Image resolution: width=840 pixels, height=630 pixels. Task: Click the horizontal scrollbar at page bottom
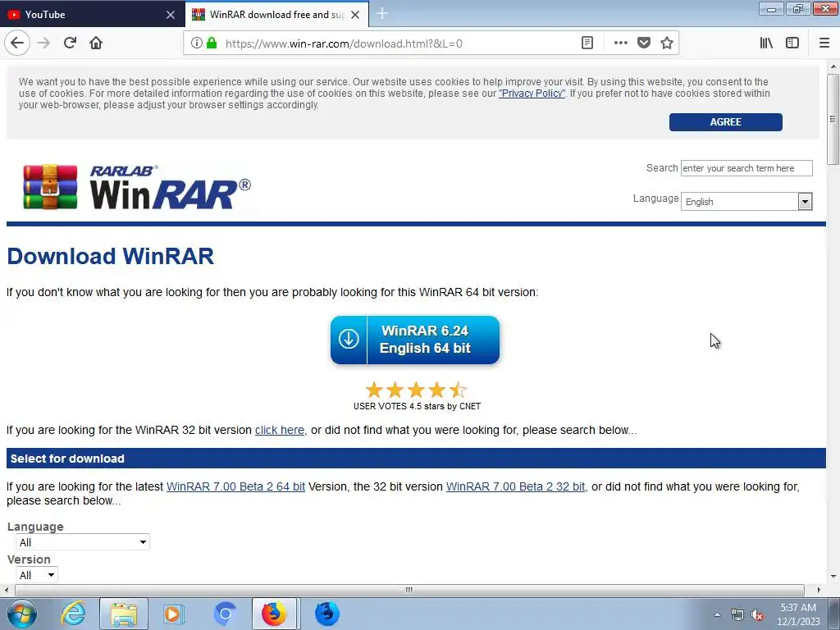(409, 590)
